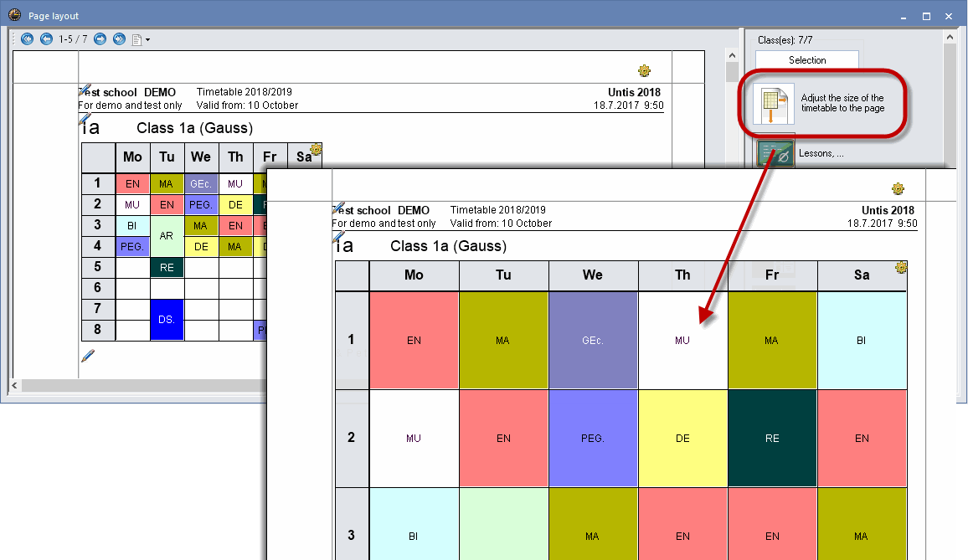Select the light green AR block in the small timetable
Viewport: 968px width, 560px height.
[x=167, y=236]
